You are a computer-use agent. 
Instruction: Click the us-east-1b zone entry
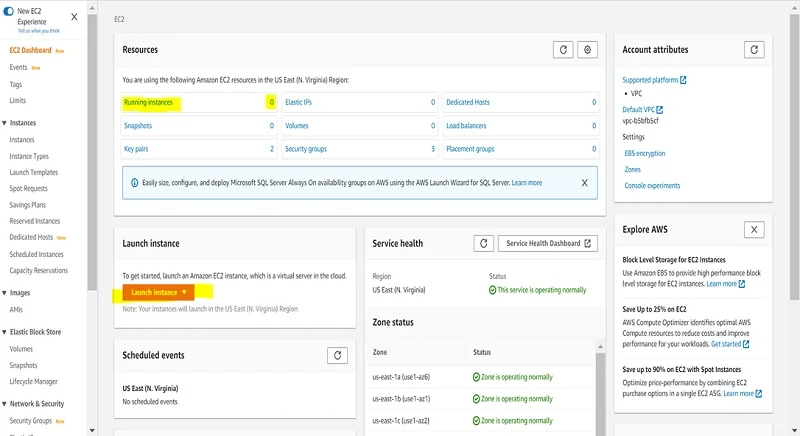(x=401, y=399)
